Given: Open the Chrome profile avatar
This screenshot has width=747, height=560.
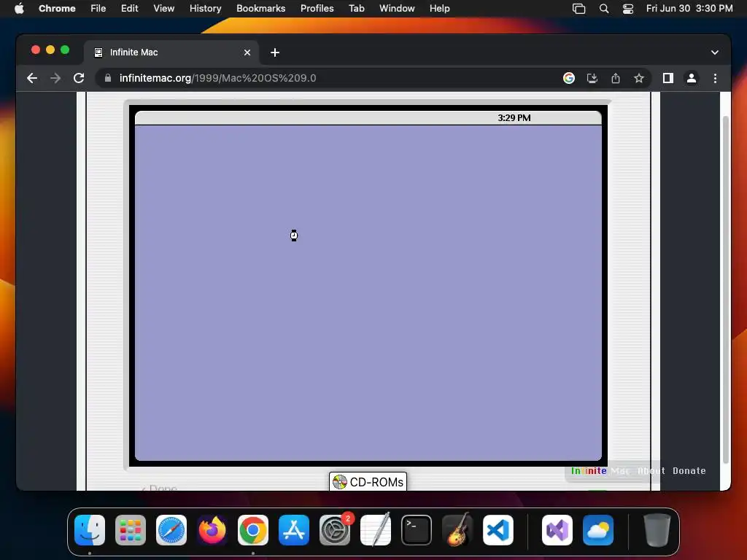Looking at the screenshot, I should coord(692,78).
